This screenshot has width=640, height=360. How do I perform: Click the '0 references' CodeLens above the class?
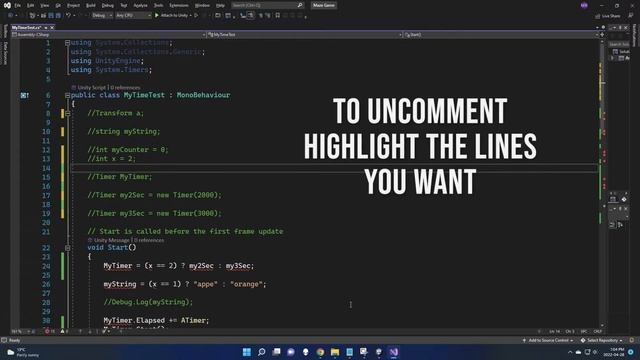[x=125, y=87]
